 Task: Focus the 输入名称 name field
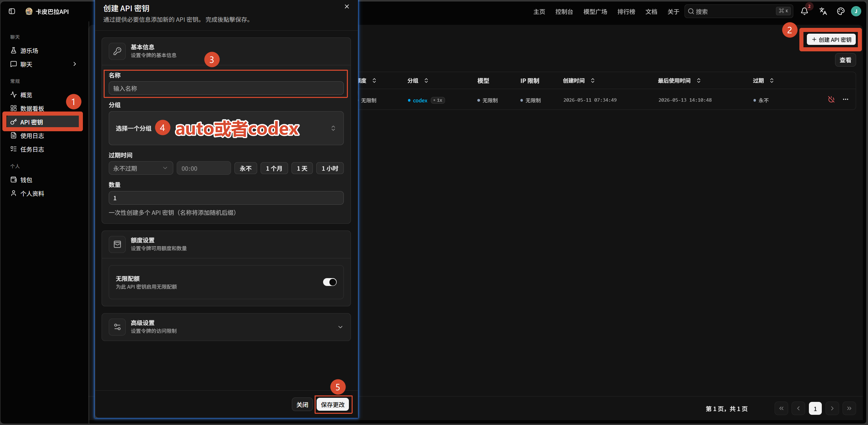[x=226, y=88]
